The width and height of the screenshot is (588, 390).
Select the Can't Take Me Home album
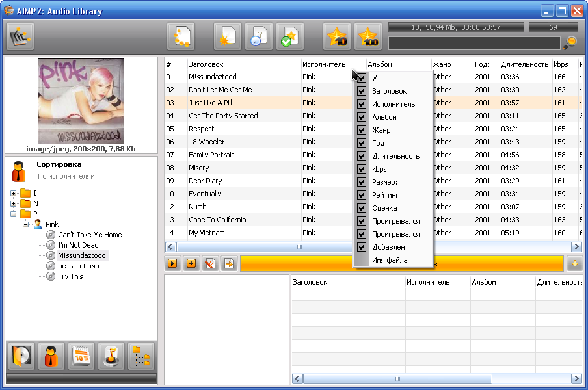(90, 235)
